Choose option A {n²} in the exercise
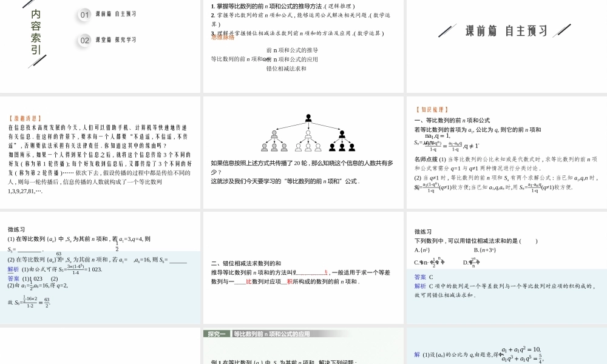This screenshot has height=364, width=607. coord(422,249)
